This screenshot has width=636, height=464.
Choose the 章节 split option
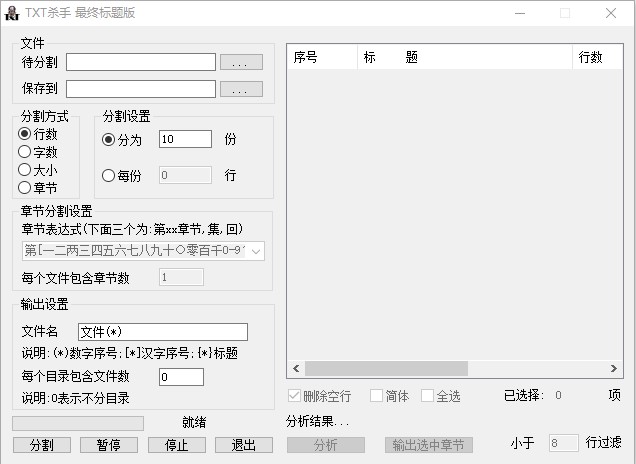coord(25,187)
